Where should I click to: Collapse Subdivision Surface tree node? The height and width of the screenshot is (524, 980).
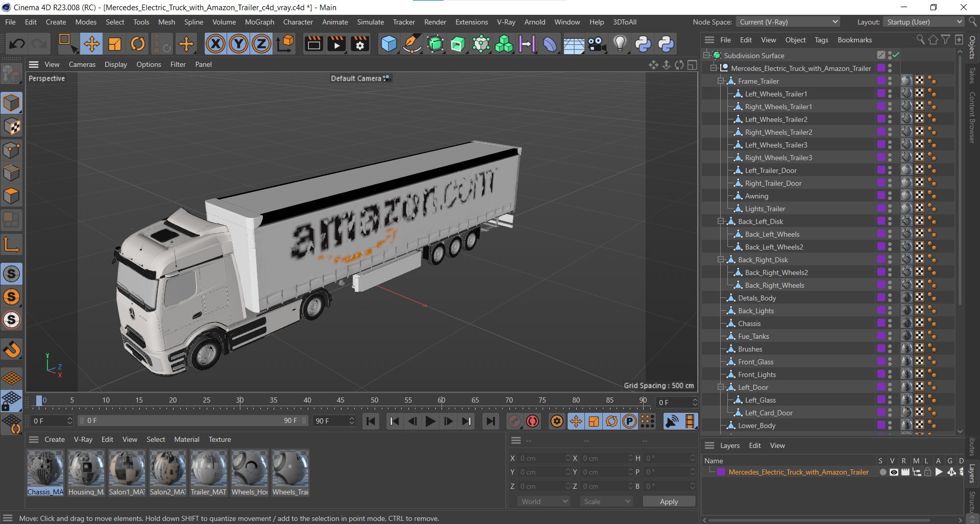(x=707, y=55)
